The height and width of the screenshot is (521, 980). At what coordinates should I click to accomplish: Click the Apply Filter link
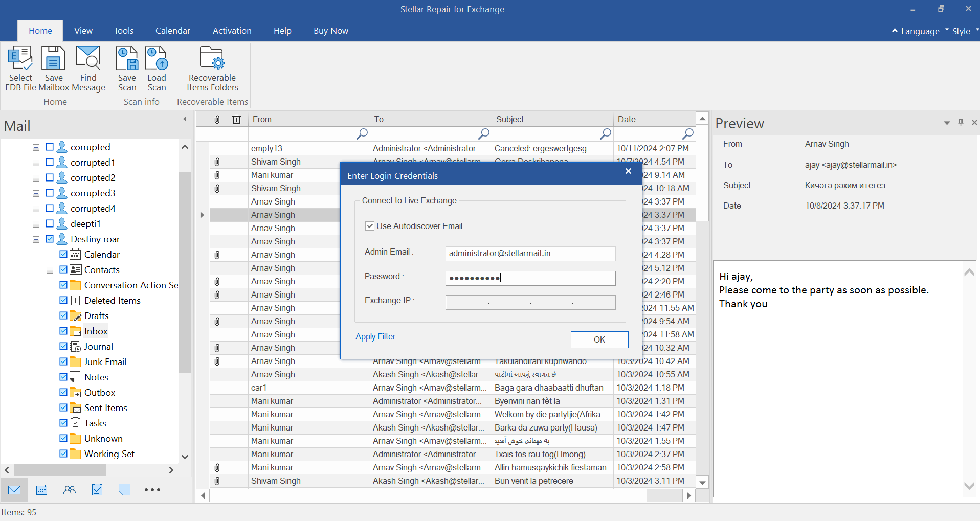[x=375, y=336]
